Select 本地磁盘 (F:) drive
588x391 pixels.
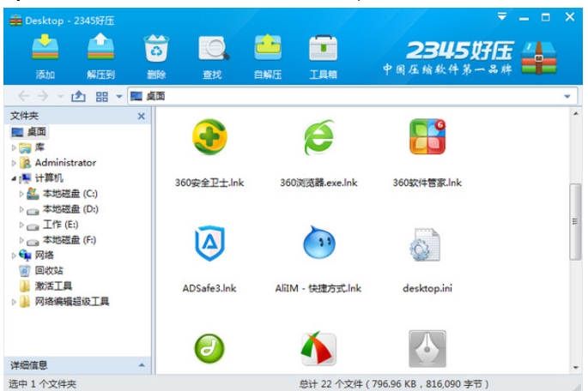pos(62,240)
